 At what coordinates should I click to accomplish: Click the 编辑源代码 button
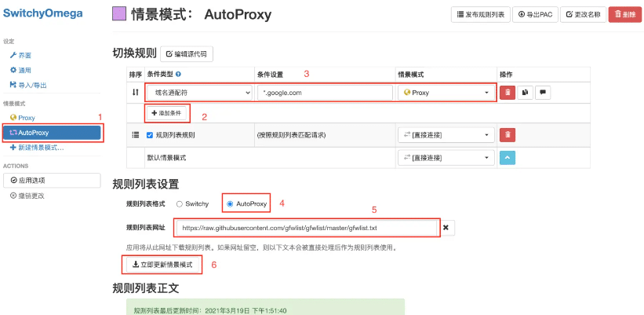(187, 54)
